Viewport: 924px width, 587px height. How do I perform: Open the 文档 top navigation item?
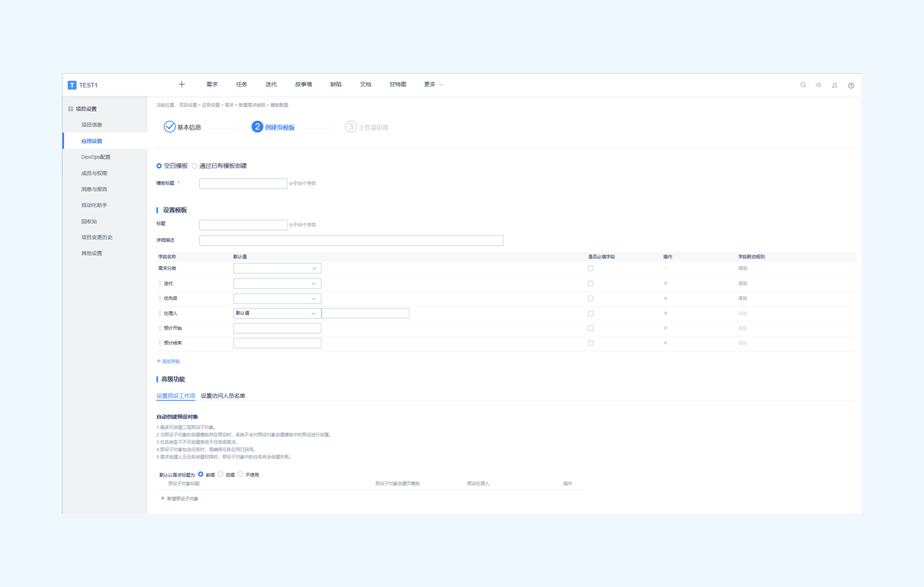(x=365, y=84)
